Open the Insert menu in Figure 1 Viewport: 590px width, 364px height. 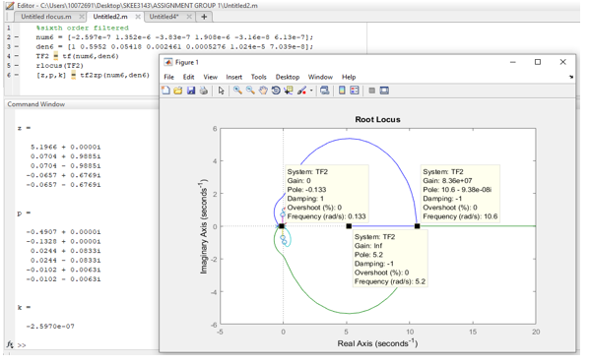(234, 77)
